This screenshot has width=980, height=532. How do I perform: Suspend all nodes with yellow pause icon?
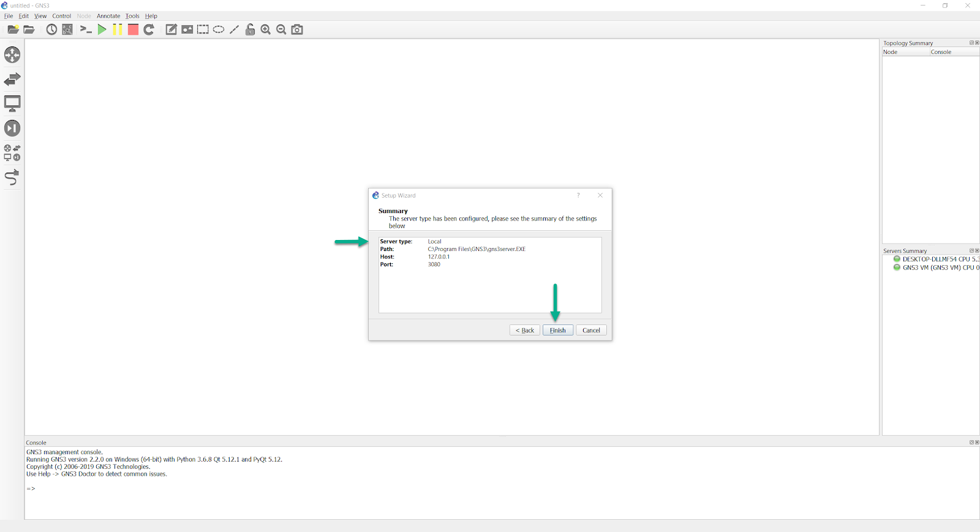click(x=117, y=29)
